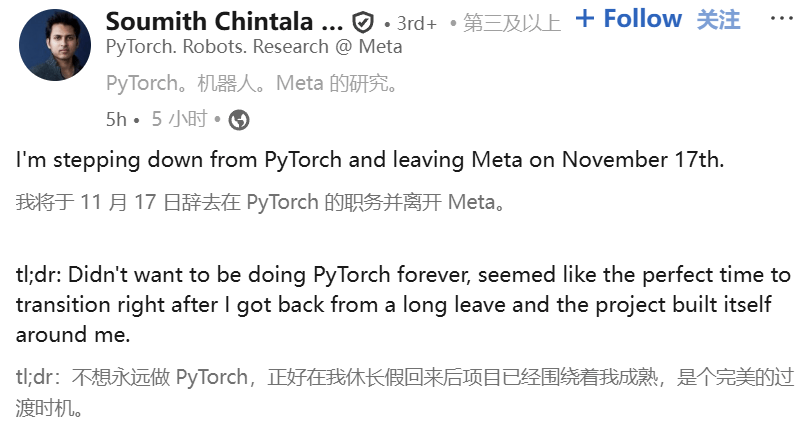
Task: Click 'November 17th' in the English post
Action: pos(639,160)
